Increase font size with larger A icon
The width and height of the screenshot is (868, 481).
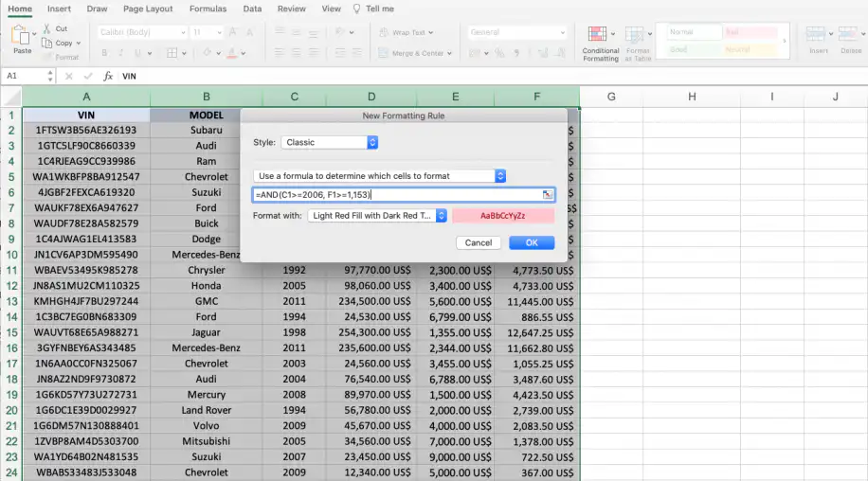[x=233, y=32]
